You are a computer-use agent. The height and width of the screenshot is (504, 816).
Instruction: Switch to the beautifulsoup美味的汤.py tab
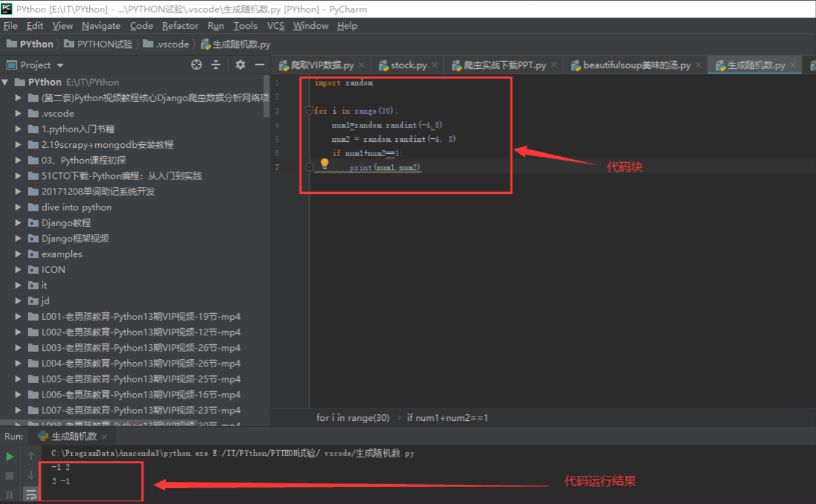tap(636, 65)
